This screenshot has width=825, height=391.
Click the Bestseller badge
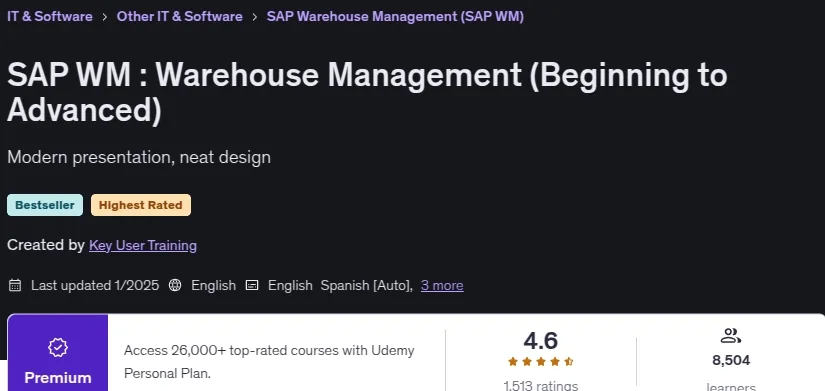tap(45, 205)
